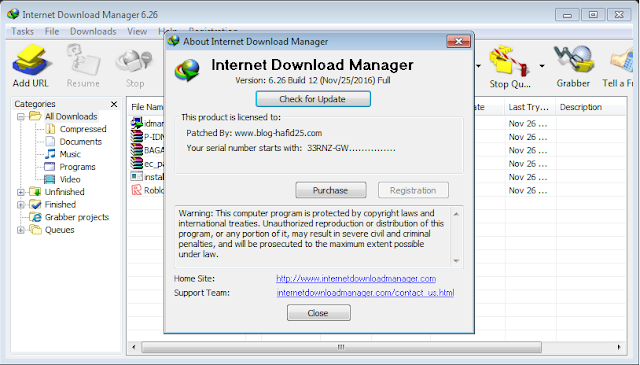Open Stop Queue dropdown arrow

(x=542, y=66)
